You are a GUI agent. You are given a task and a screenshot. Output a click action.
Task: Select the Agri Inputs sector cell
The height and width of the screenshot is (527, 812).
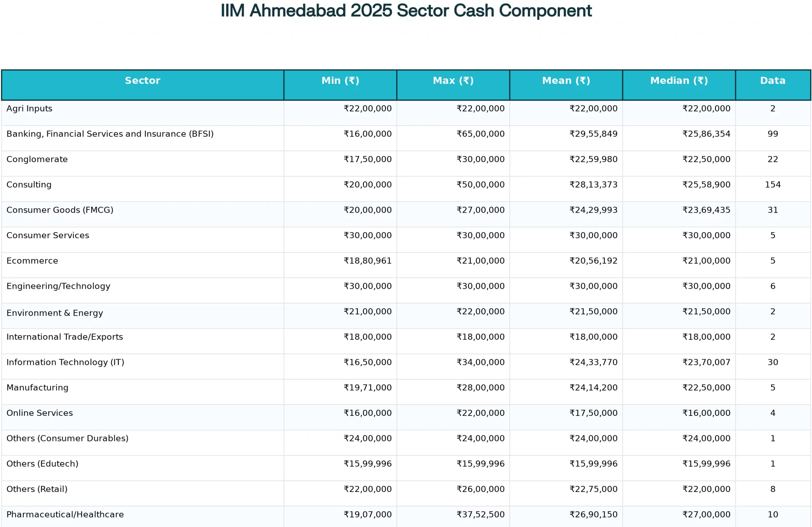[29, 109]
